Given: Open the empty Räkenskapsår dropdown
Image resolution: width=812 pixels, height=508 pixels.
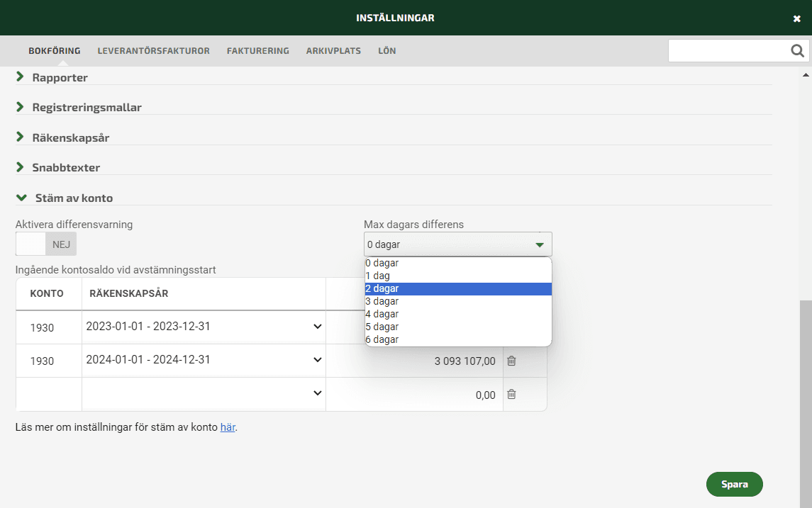Looking at the screenshot, I should (x=204, y=394).
